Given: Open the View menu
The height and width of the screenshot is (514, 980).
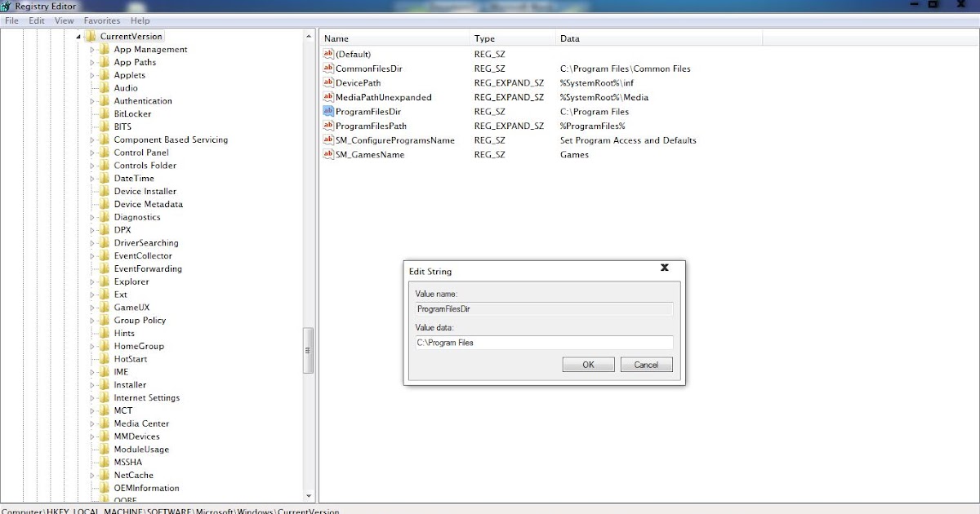Looking at the screenshot, I should click(x=64, y=20).
